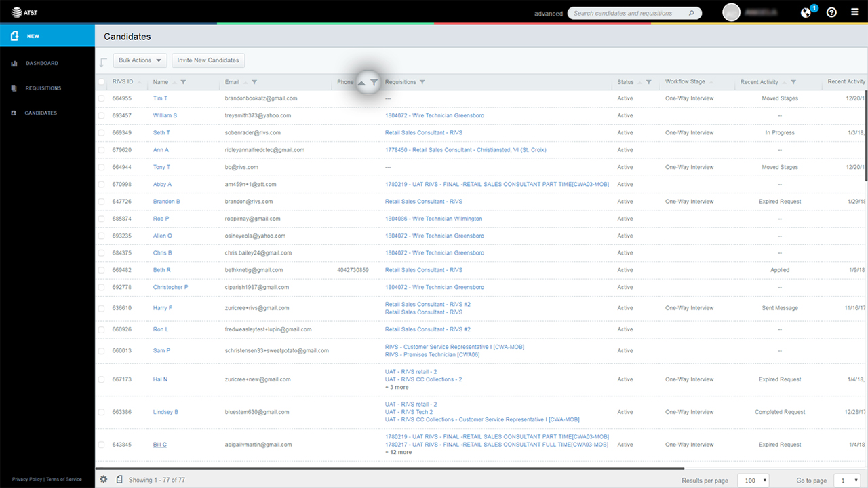Open the Terms of Service link
This screenshot has width=868, height=488.
coord(64,479)
